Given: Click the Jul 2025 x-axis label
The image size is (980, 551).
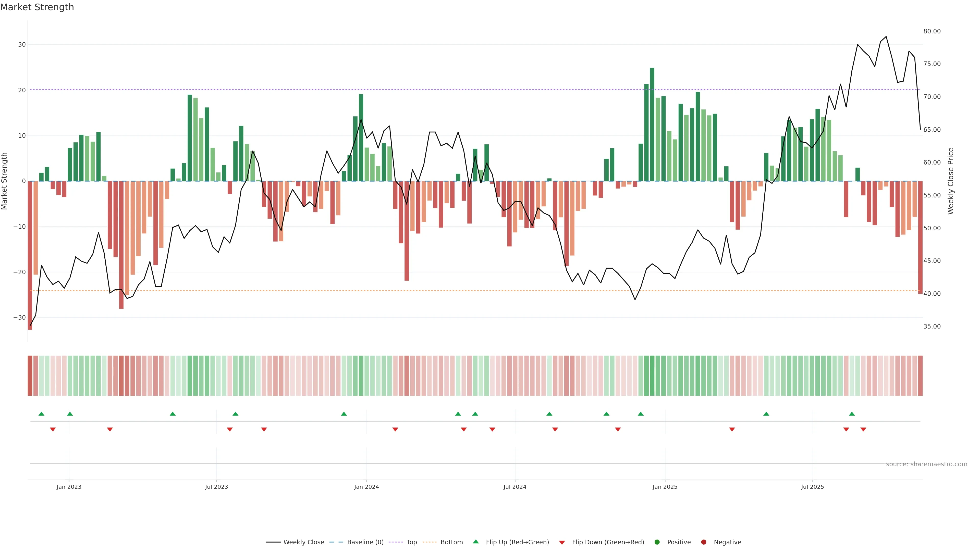Looking at the screenshot, I should (812, 487).
